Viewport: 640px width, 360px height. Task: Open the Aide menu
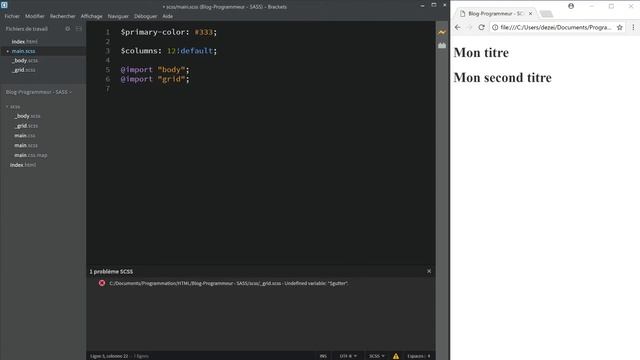(x=167, y=16)
